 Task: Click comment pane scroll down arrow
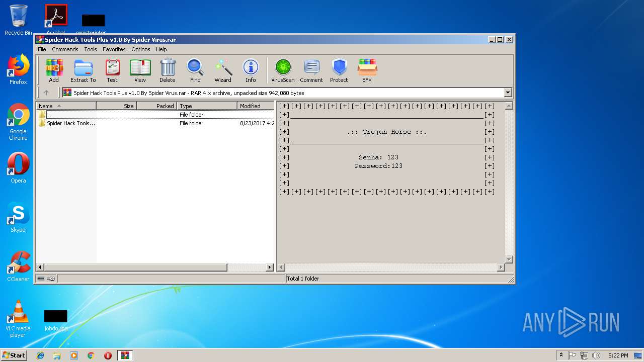[509, 259]
